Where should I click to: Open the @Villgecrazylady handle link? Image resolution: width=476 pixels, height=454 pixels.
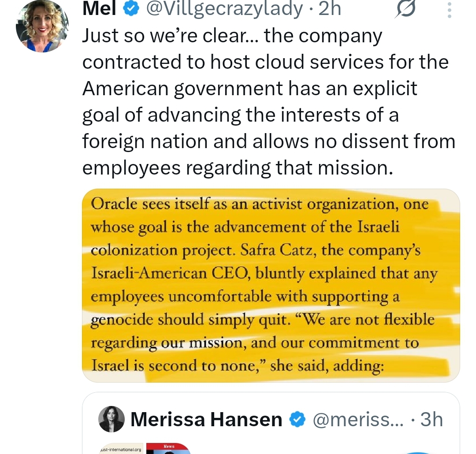pos(224,9)
